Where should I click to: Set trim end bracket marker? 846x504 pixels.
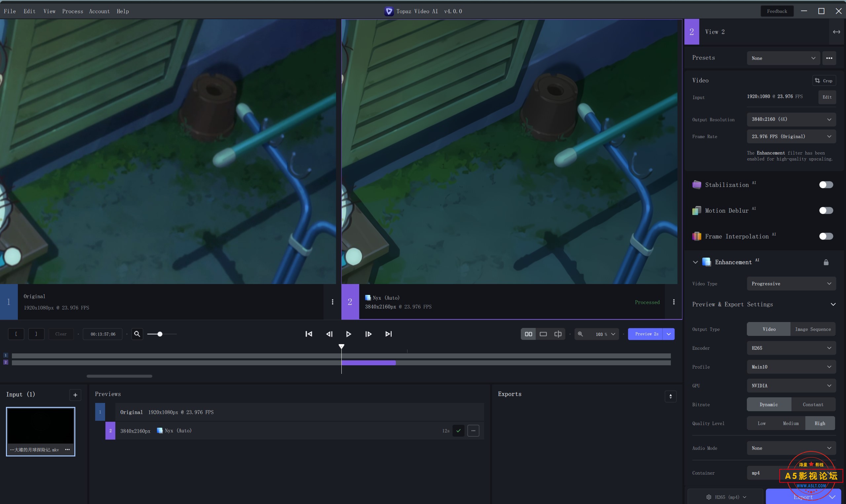point(36,334)
